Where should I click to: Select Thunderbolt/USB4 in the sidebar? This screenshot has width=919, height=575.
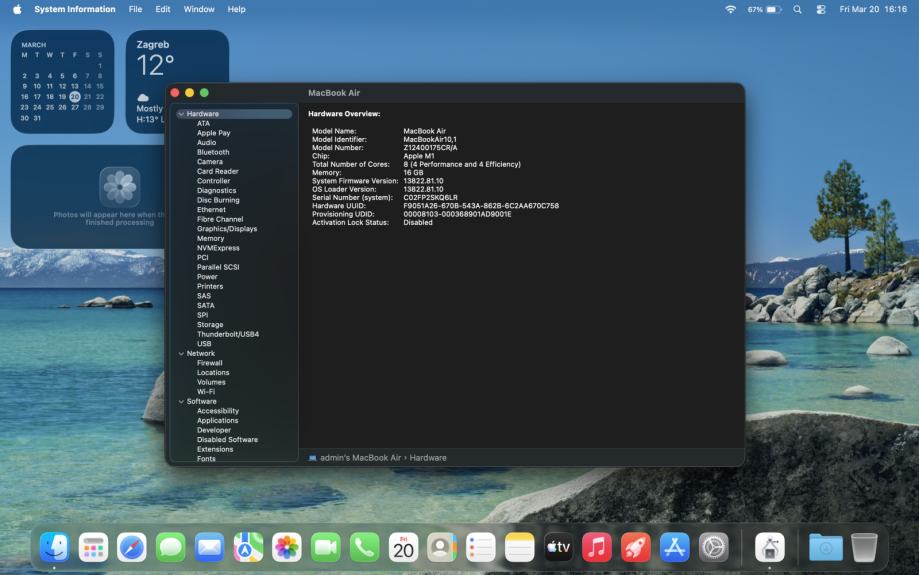(228, 334)
